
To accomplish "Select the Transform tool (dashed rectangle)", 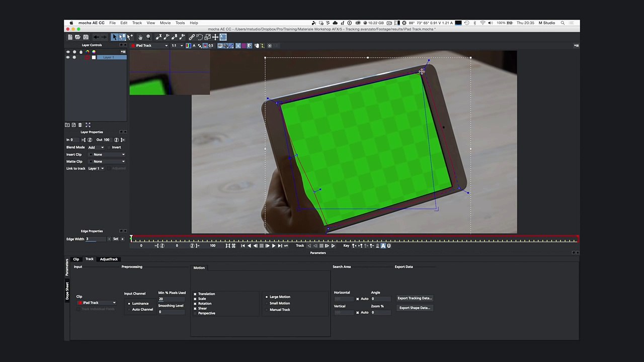I will (223, 37).
